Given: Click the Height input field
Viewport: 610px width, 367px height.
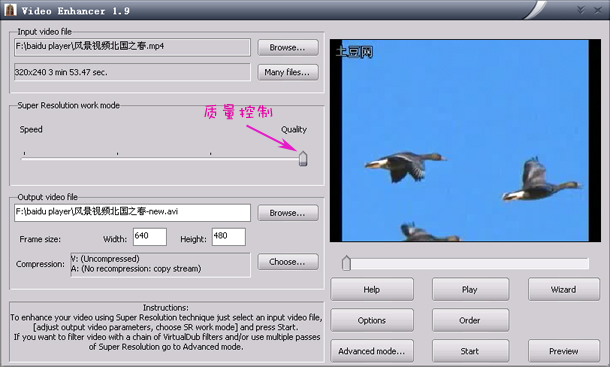Looking at the screenshot, I should (229, 237).
